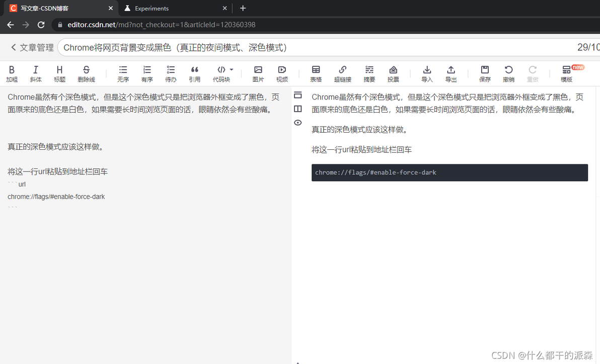Insert an image (图片)

(258, 74)
